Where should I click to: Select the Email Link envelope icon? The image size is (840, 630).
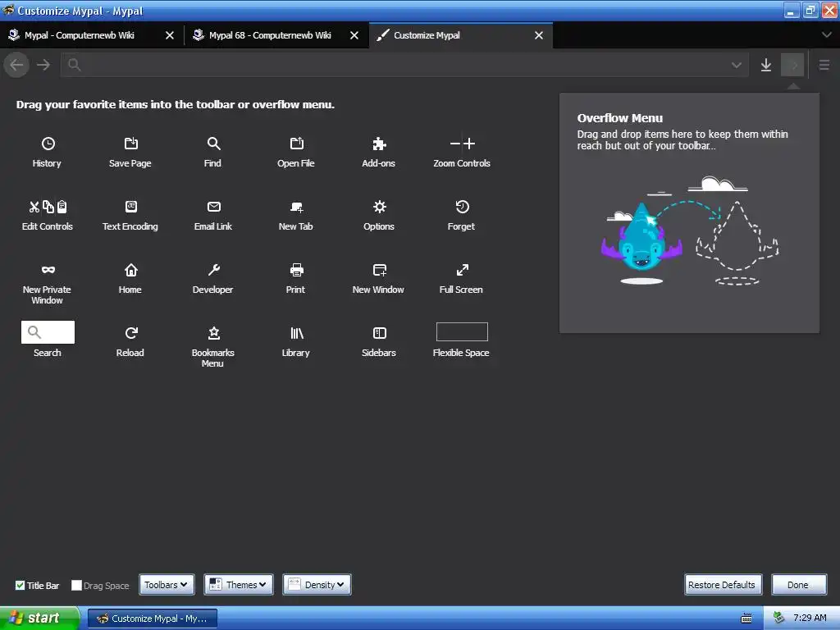214,207
